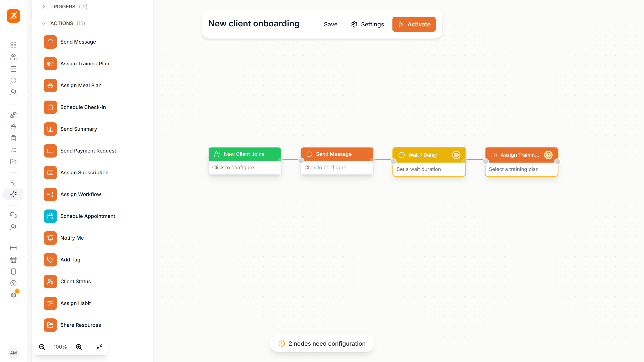Edit the workflow title New client onboarding
This screenshot has width=644, height=362.
click(254, 23)
